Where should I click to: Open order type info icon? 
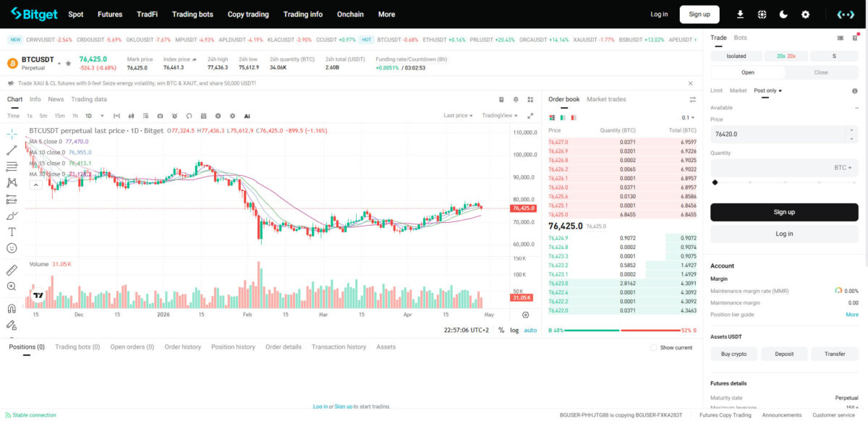point(855,90)
